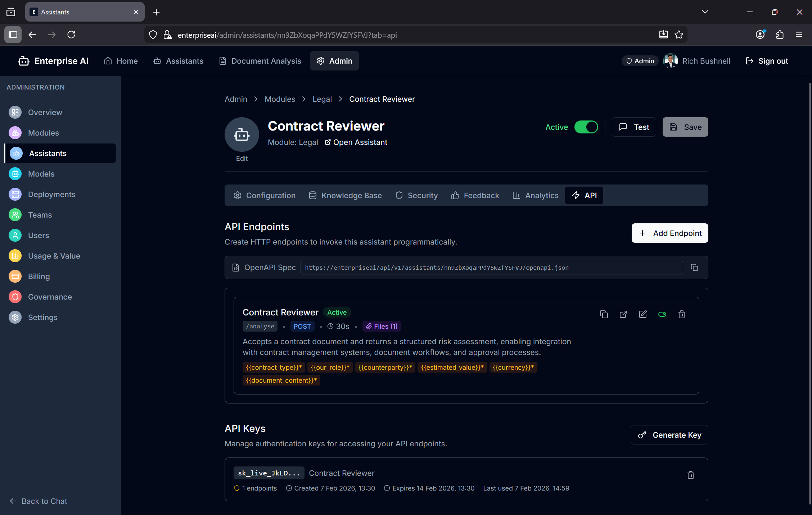Open browser extensions dropdown
This screenshot has height=515, width=812.
(780, 35)
